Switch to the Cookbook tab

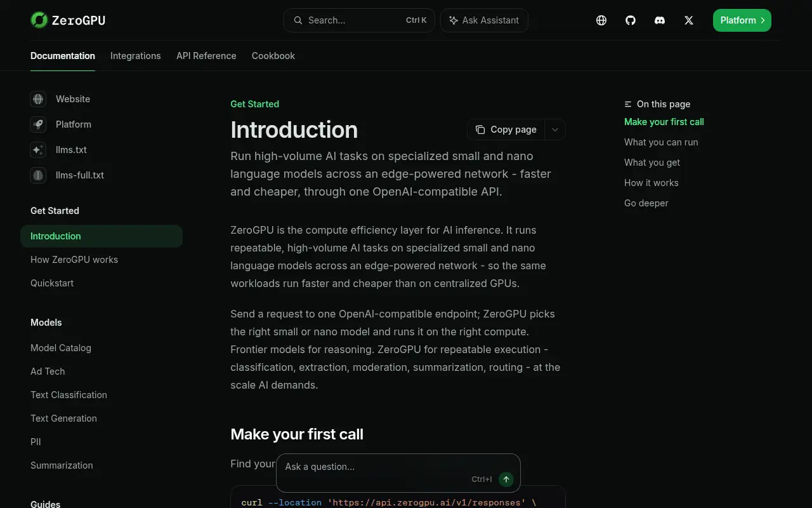click(273, 56)
